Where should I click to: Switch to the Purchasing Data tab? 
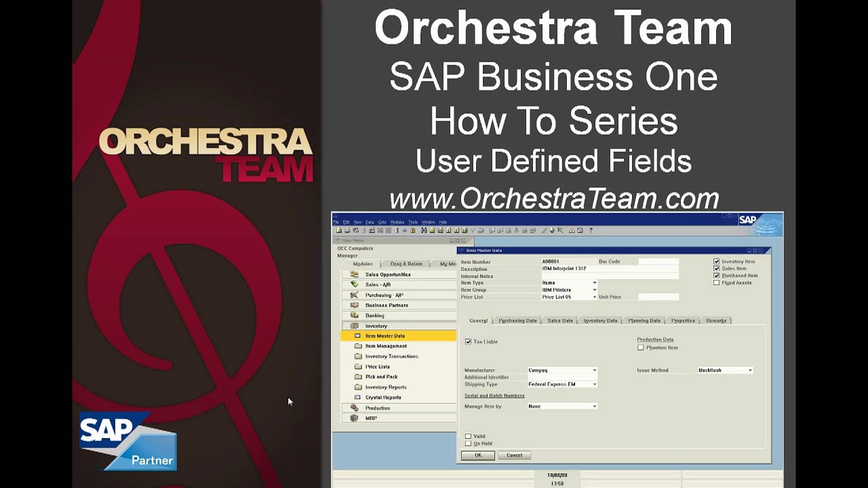click(517, 321)
